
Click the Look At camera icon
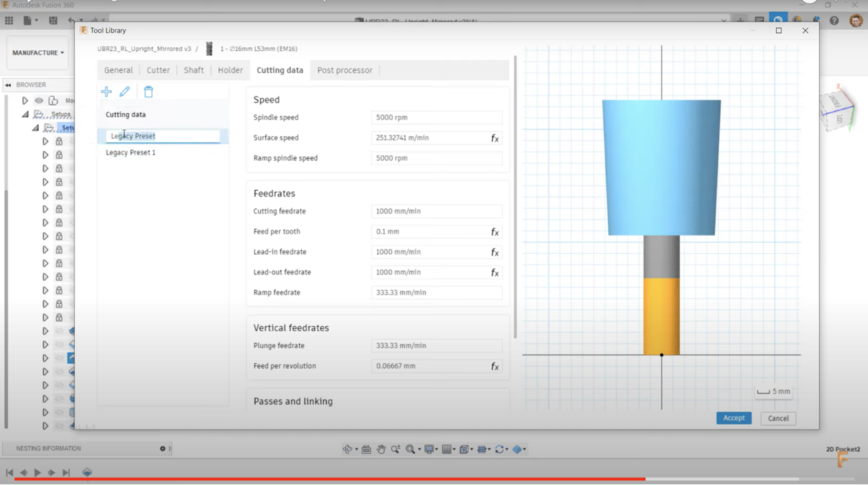tap(366, 449)
